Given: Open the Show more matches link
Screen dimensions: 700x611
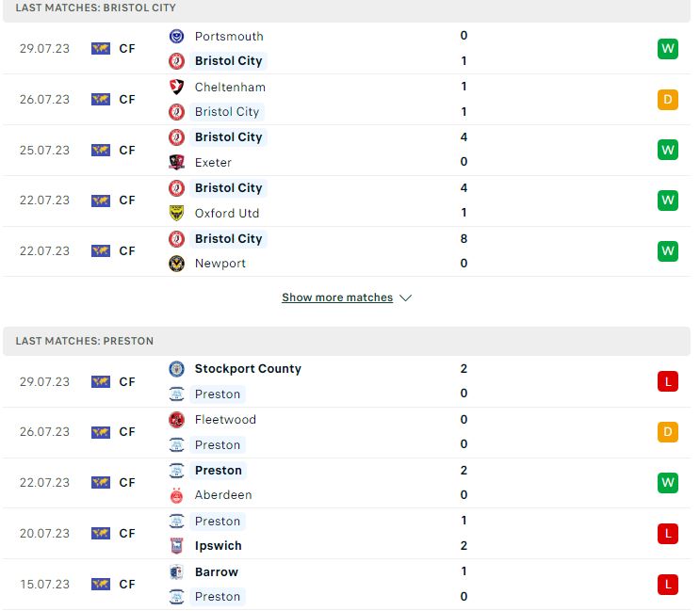Looking at the screenshot, I should (337, 297).
